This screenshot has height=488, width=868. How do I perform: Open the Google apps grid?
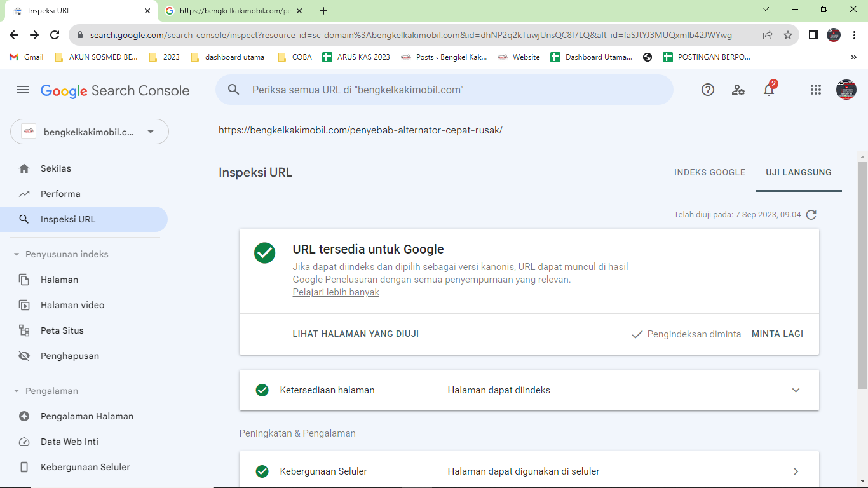point(816,90)
